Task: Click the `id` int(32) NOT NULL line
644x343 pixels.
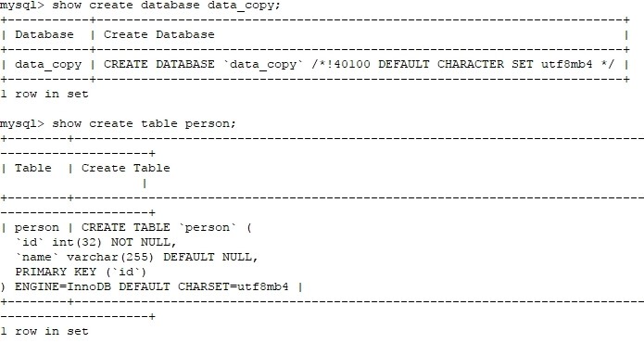Action: 95,242
